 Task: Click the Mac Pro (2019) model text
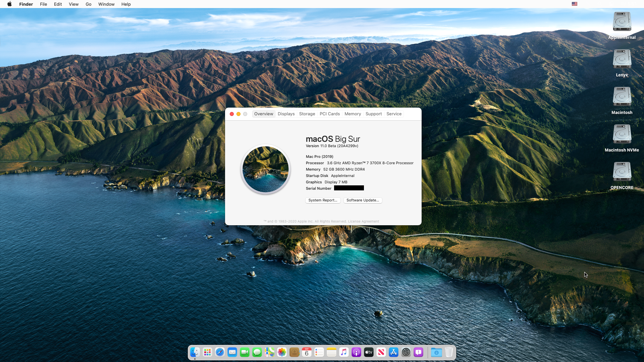[319, 157]
